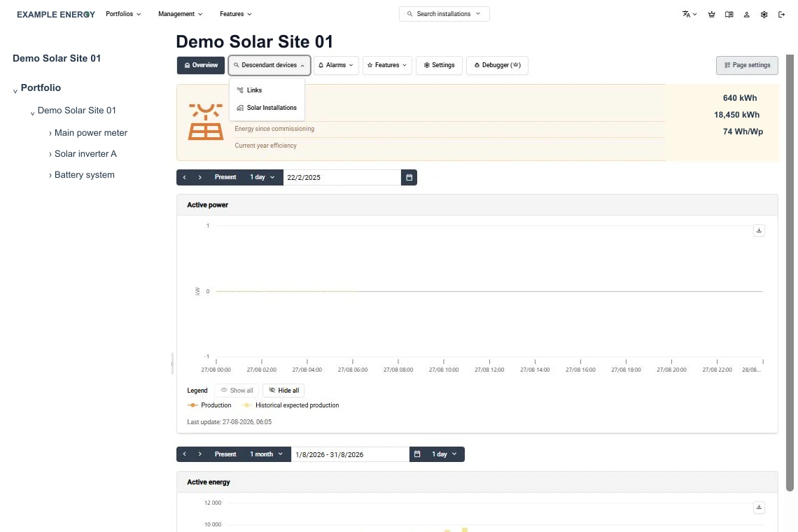Click the 18,450 kWh value
The image size is (798, 532).
[736, 115]
